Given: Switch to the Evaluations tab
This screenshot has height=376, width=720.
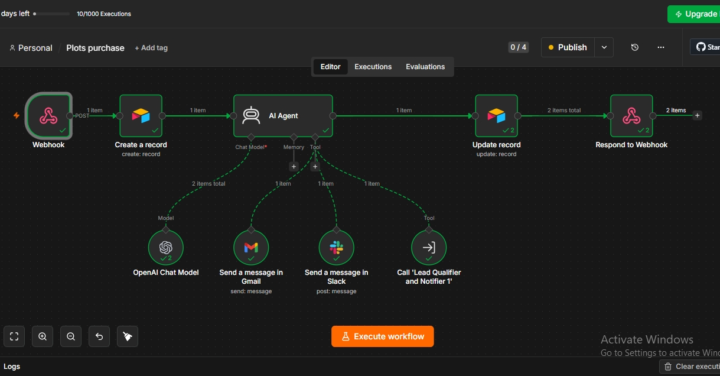Looking at the screenshot, I should pos(425,67).
